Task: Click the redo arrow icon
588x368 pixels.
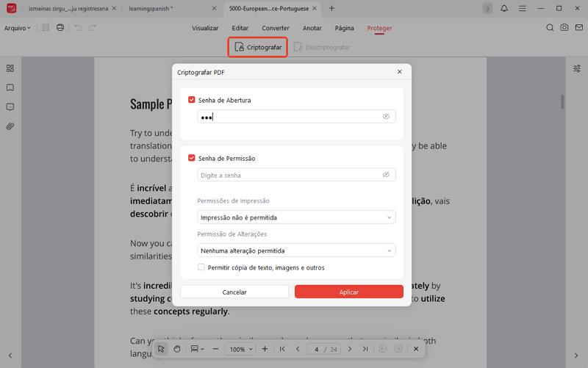Action: click(93, 28)
